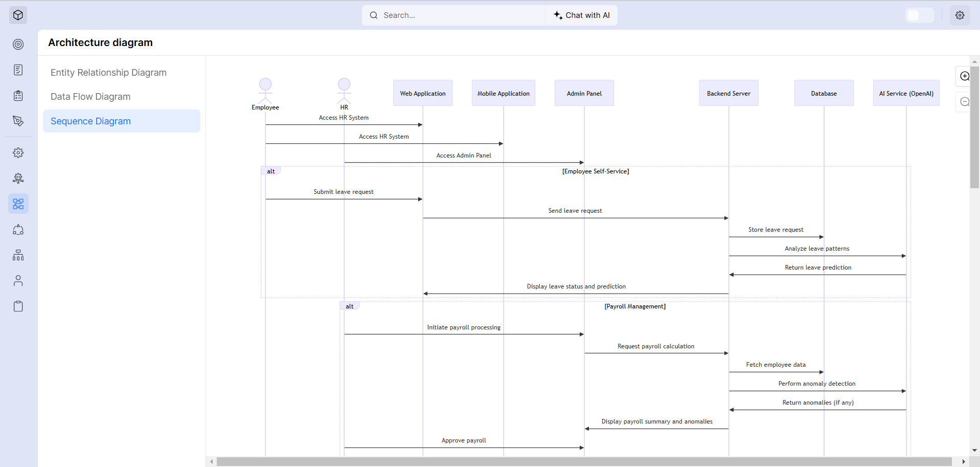Open the hierarchy org-chart icon in sidebar
Viewport: 980px width, 467px height.
(18, 255)
